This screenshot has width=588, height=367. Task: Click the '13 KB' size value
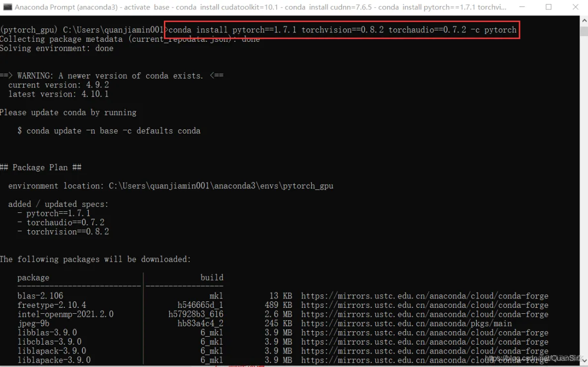click(281, 295)
